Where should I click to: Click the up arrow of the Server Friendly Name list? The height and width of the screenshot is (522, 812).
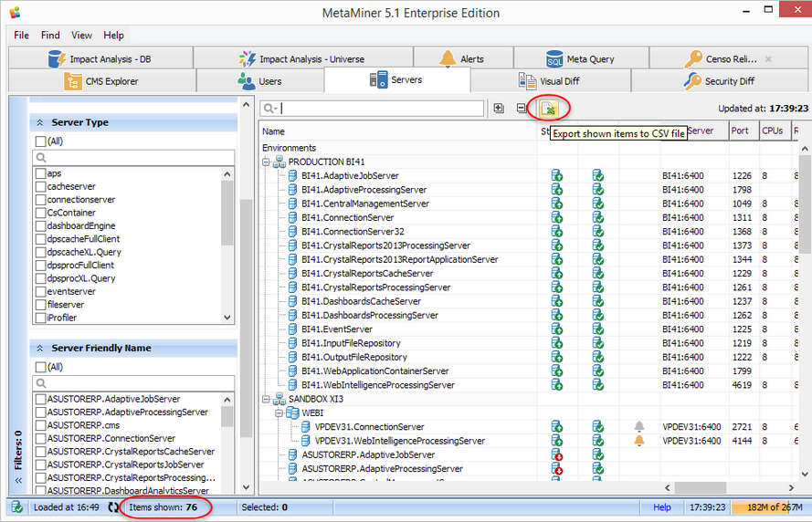click(x=227, y=400)
